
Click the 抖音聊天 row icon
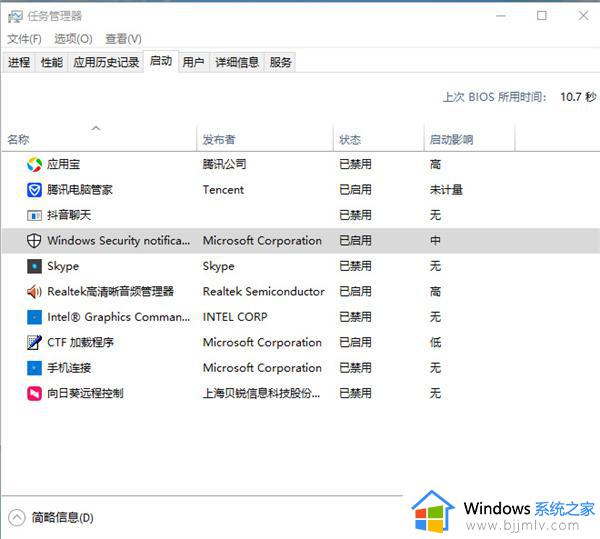tap(34, 215)
